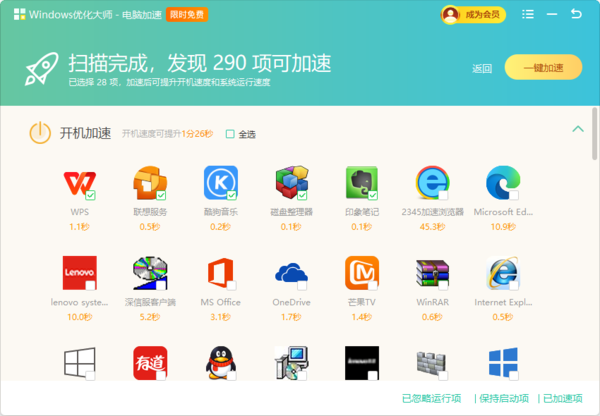Viewport: 600px width, 416px height.
Task: Click the 成为会员 membership button
Action: (x=473, y=15)
